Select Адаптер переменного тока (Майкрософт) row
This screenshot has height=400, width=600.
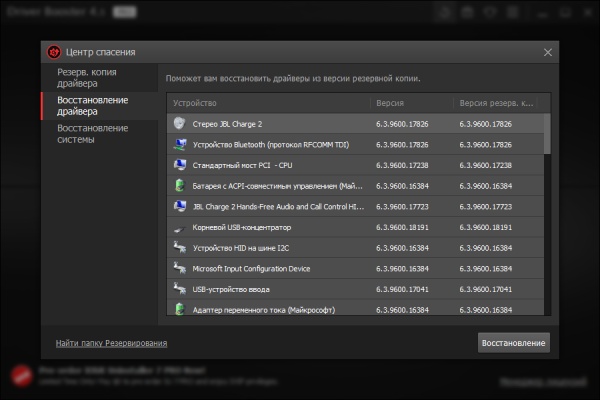click(x=355, y=308)
